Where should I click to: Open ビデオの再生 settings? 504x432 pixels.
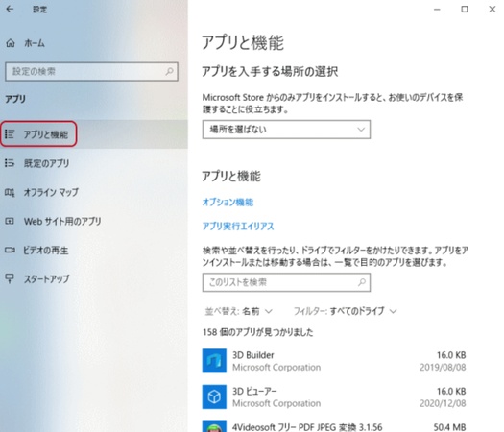[x=46, y=250]
